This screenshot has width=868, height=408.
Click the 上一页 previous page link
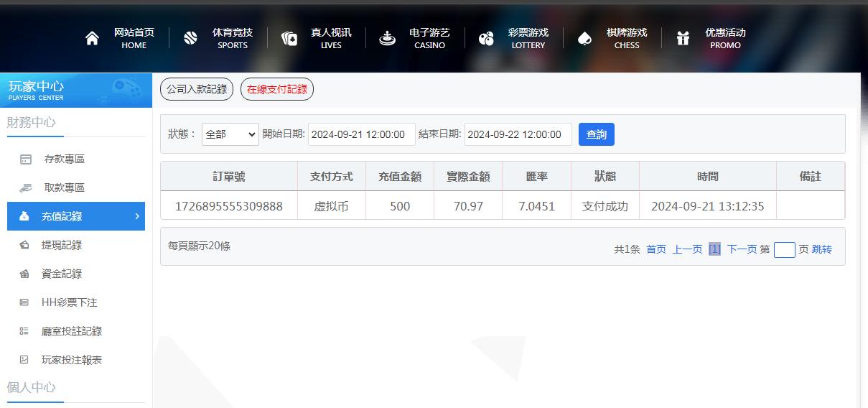point(687,249)
